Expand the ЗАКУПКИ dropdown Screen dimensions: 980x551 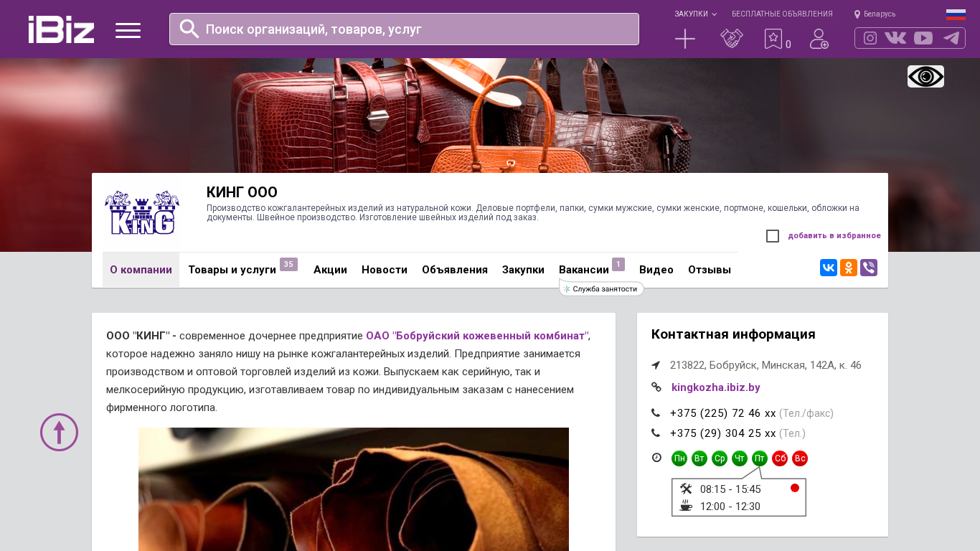[695, 14]
